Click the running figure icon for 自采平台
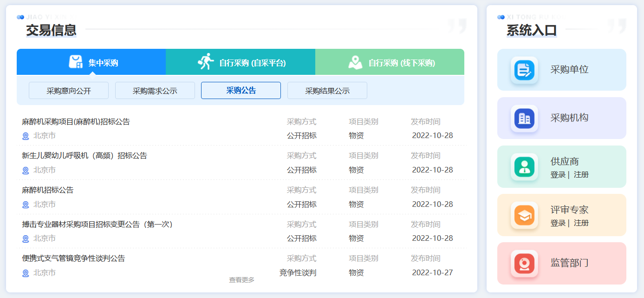The width and height of the screenshot is (644, 298). click(x=206, y=62)
